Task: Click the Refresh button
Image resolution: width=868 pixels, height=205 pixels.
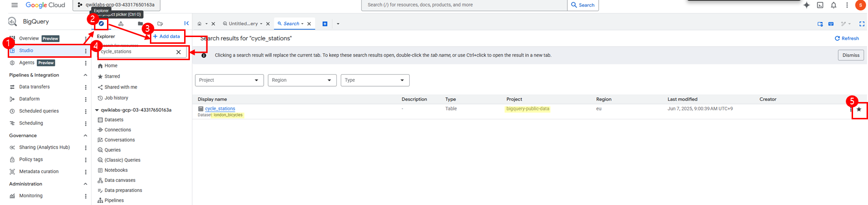Action: 847,38
